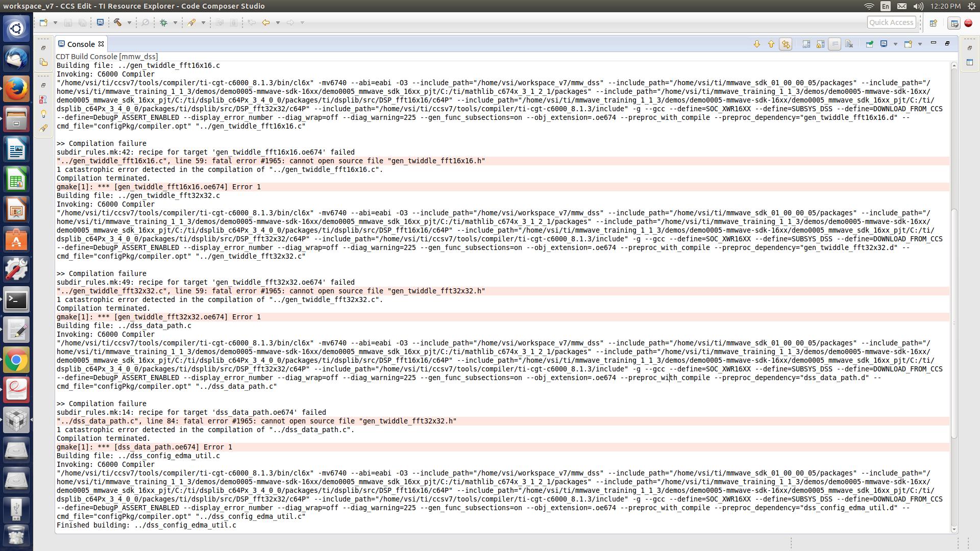Open Firefox from the Ubuntu launcher

pyautogui.click(x=16, y=89)
